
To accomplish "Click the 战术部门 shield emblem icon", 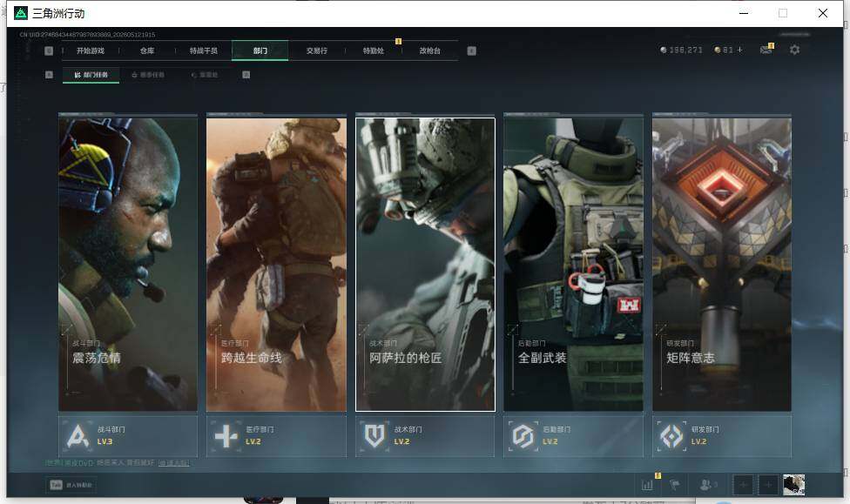I will click(374, 436).
